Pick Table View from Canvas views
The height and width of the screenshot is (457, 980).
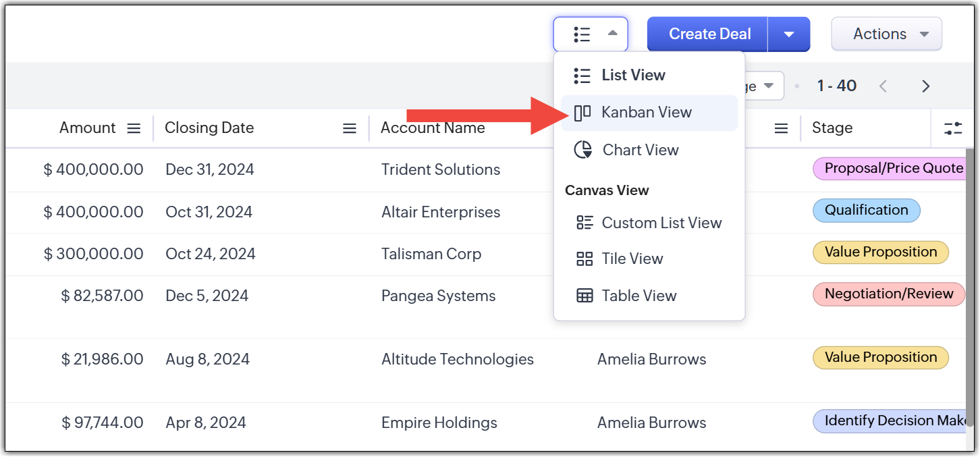(x=638, y=296)
